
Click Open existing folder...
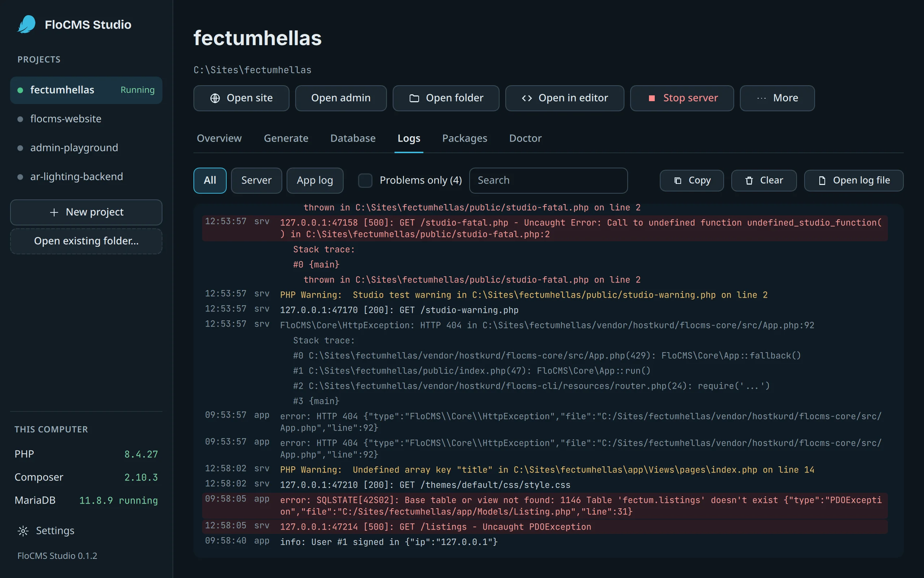[x=86, y=241]
